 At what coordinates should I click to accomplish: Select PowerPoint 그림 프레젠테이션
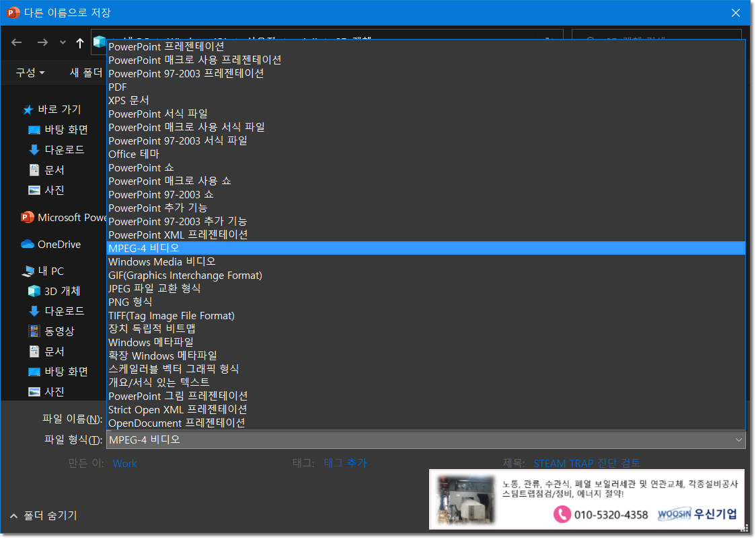426,397
